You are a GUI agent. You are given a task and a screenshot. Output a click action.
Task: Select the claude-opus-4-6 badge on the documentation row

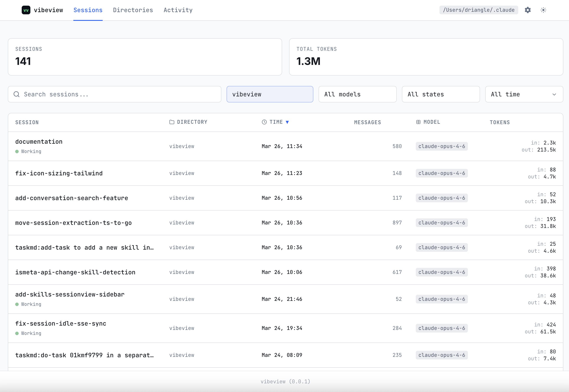pos(441,146)
